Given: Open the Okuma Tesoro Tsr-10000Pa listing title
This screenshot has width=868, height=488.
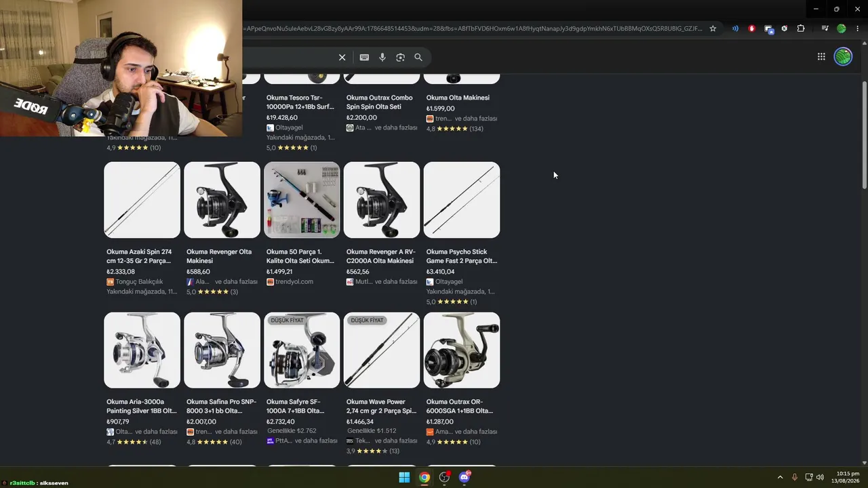Looking at the screenshot, I should coord(300,102).
